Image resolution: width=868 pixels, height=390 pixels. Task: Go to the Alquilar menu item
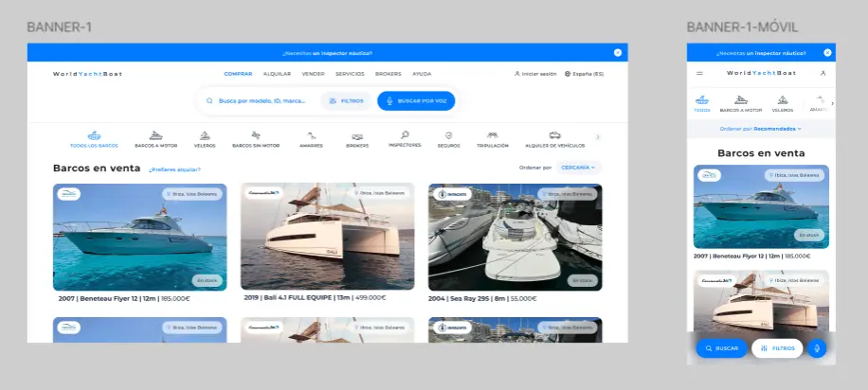(x=277, y=73)
